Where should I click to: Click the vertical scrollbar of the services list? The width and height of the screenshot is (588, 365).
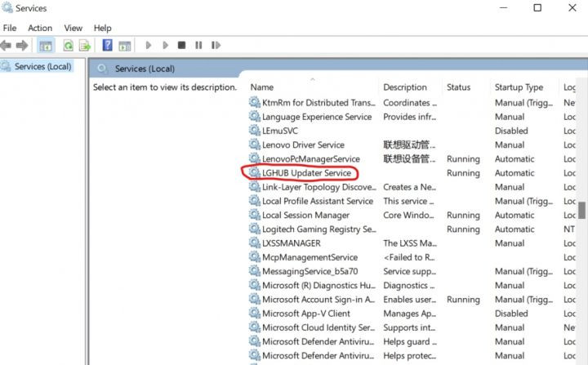coord(582,209)
